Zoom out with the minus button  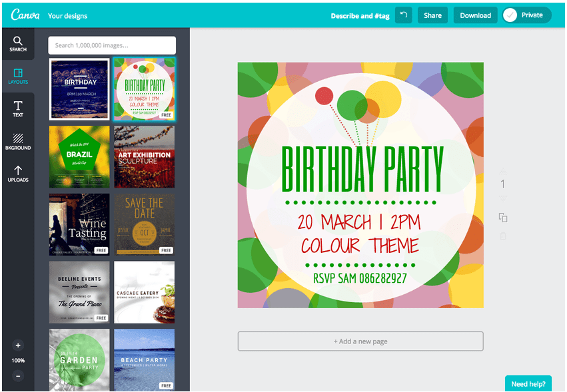[x=18, y=376]
